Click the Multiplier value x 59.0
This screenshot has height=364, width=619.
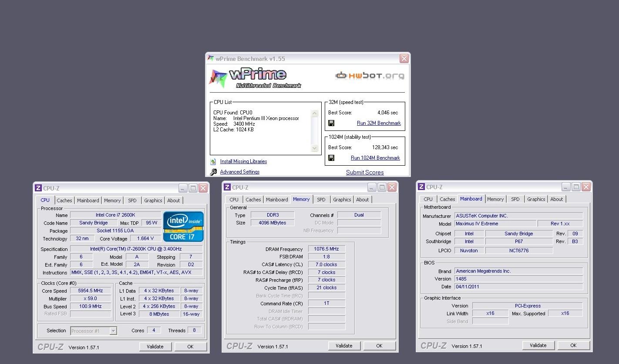[91, 299]
